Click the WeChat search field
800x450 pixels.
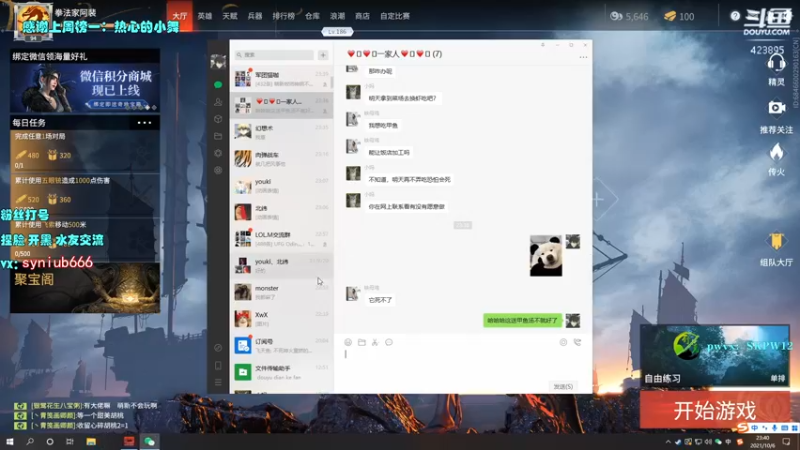coord(274,55)
